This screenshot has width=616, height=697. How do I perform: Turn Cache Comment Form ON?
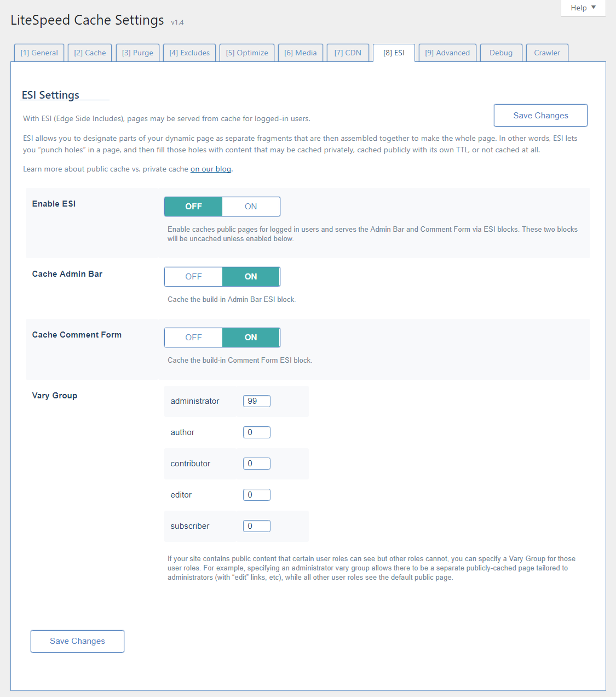(x=251, y=338)
